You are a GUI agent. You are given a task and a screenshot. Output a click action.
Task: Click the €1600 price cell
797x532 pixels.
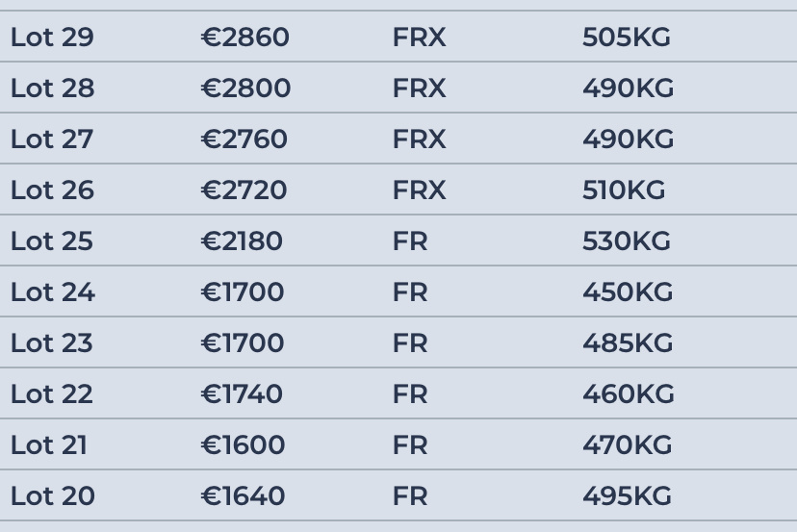point(243,444)
